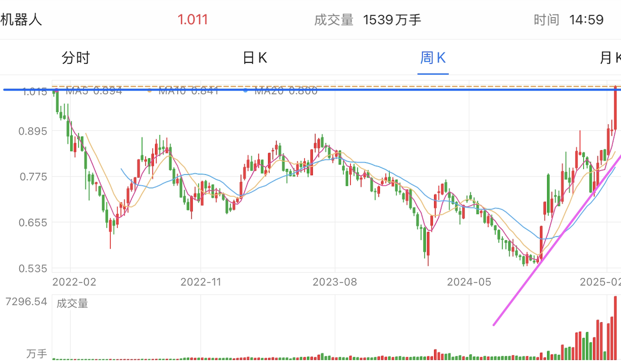
Task: Click the 0.655 price axis label
Action: (33, 222)
